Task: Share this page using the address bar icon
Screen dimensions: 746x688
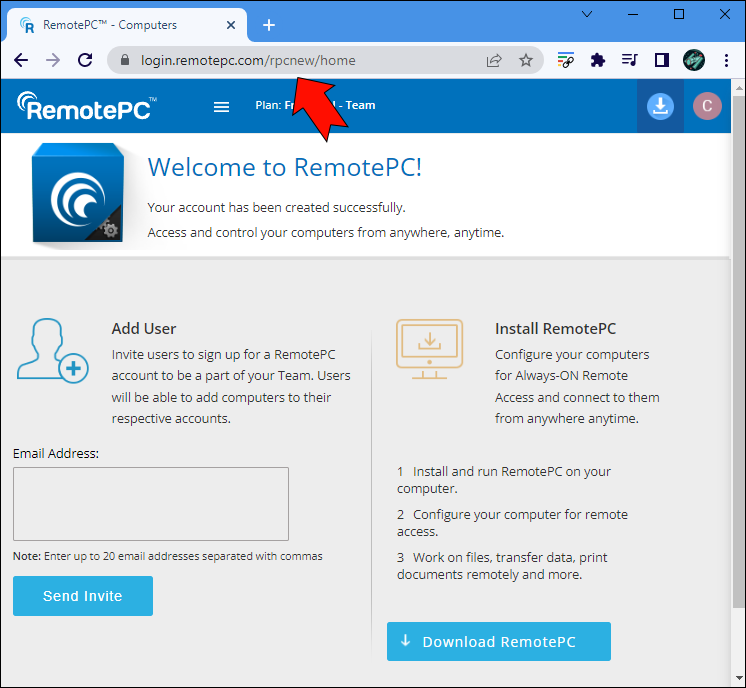Action: [494, 60]
